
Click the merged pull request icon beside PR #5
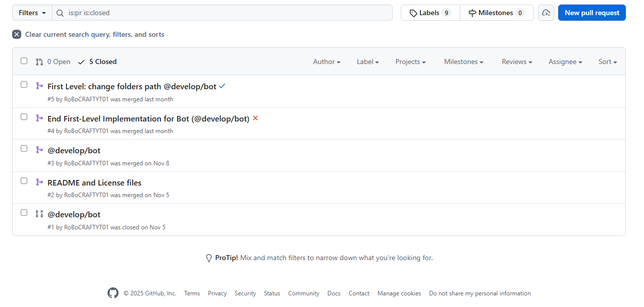[39, 86]
